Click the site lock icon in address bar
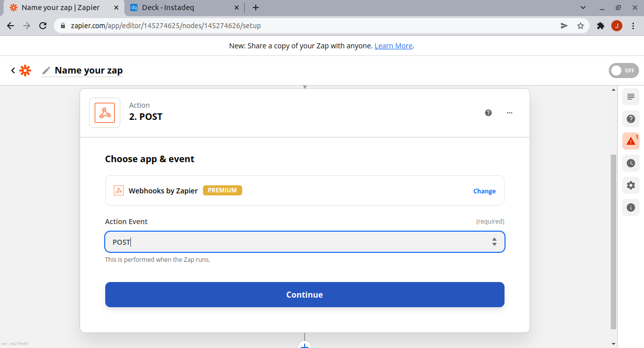 [x=62, y=26]
